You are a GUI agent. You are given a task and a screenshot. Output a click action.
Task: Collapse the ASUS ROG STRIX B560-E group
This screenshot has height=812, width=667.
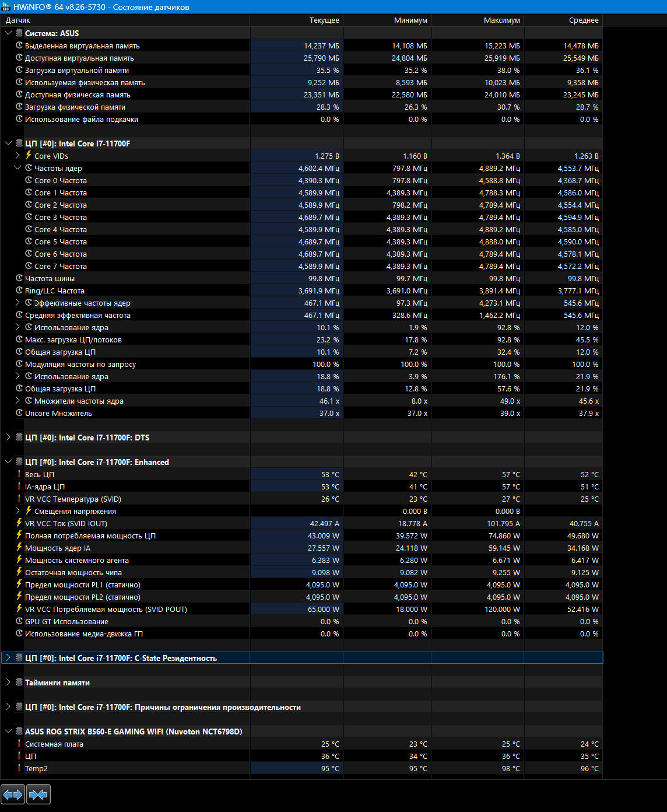8,731
